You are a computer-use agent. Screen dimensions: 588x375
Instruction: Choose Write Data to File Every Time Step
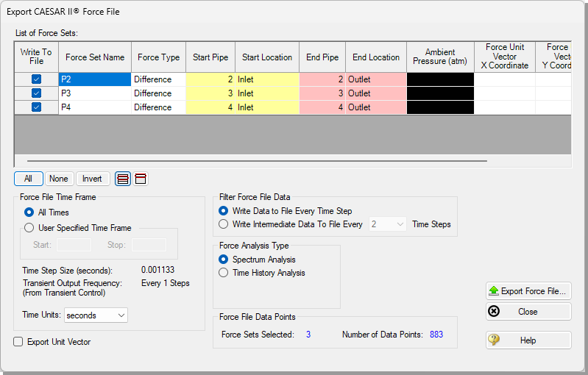point(223,211)
